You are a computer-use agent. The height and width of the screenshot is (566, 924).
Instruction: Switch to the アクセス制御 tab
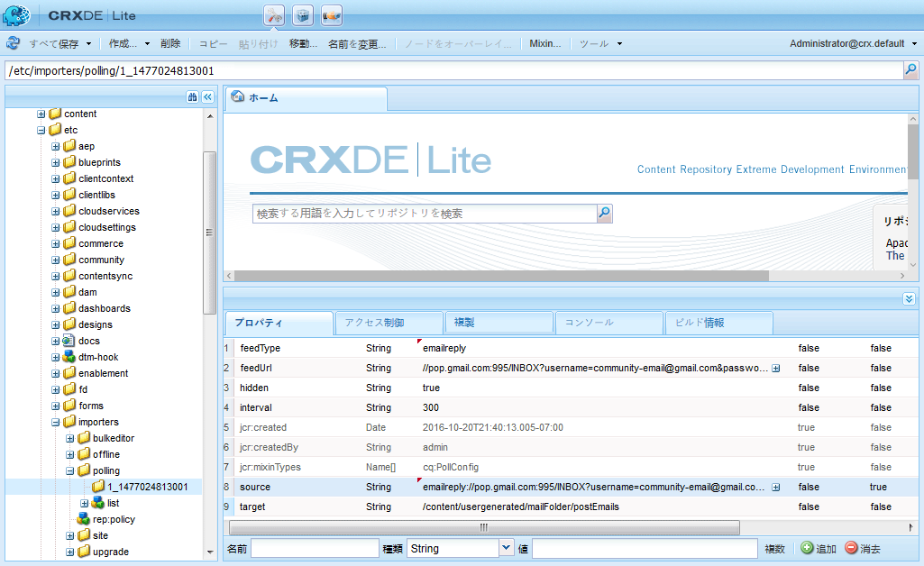(389, 323)
